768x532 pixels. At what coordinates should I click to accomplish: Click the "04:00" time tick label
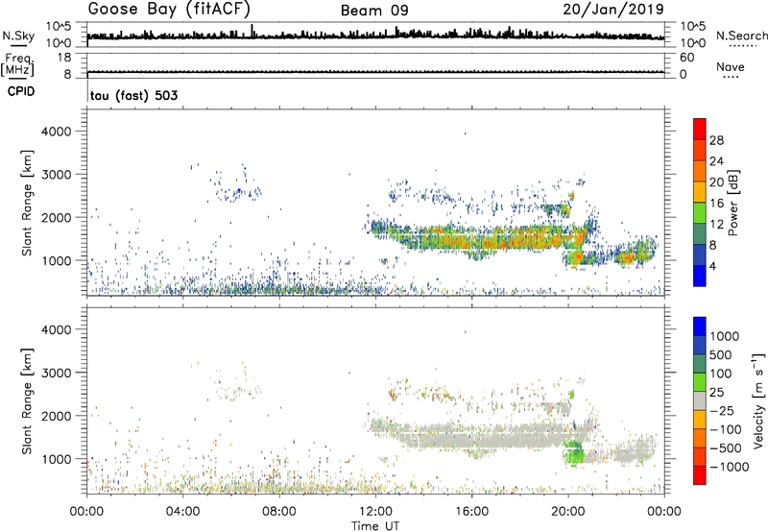182,512
